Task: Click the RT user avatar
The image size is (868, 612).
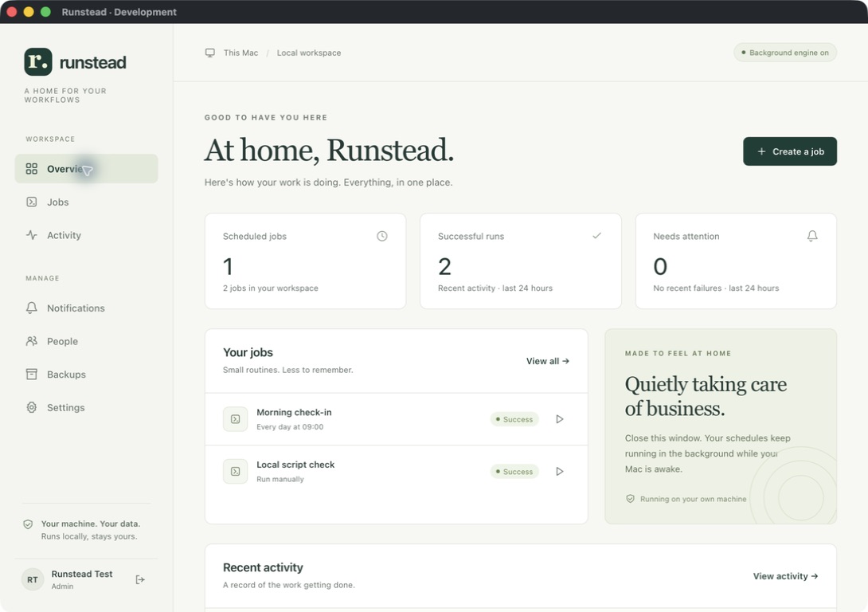Action: (x=33, y=579)
